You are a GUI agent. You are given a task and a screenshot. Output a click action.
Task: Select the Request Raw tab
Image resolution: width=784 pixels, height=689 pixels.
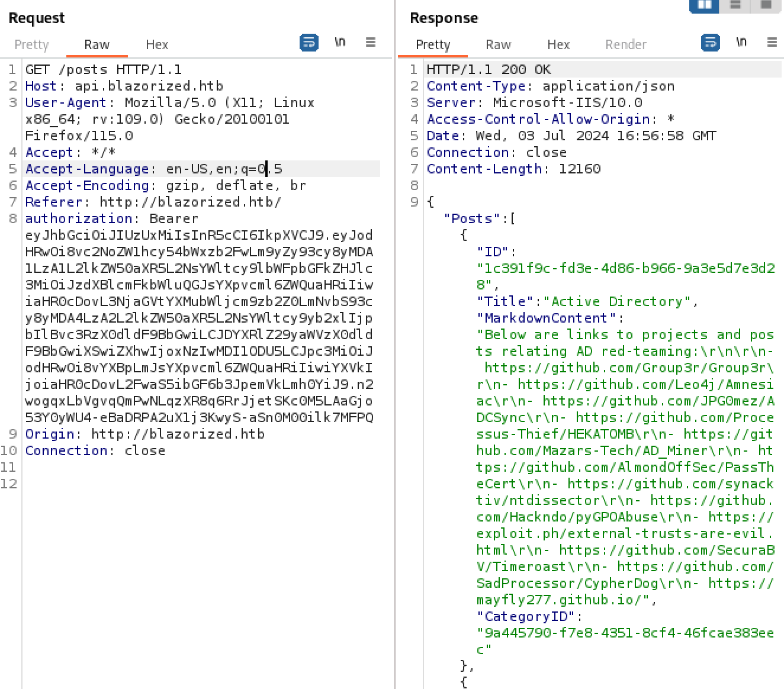(97, 45)
